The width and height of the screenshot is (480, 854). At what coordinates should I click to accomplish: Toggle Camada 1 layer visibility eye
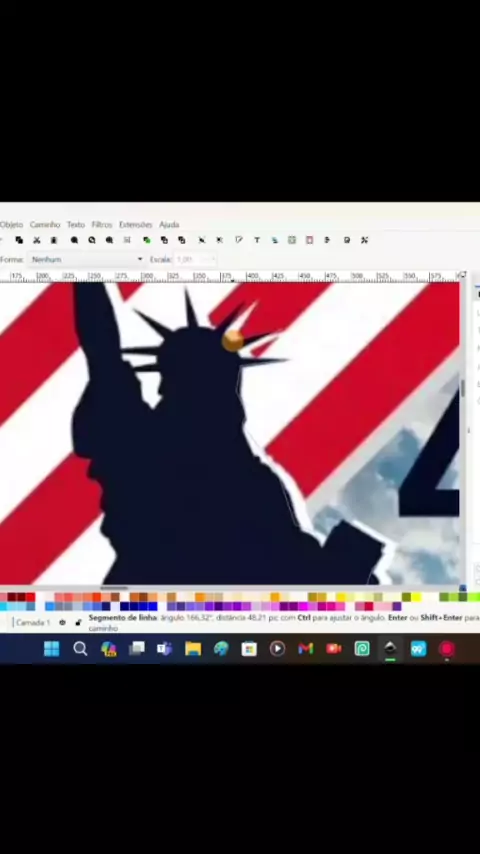click(x=62, y=622)
